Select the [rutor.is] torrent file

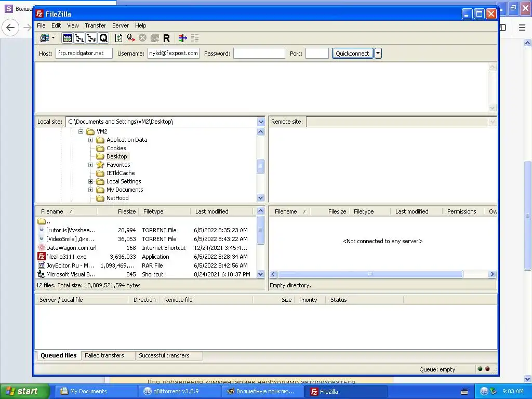[x=144, y=230]
